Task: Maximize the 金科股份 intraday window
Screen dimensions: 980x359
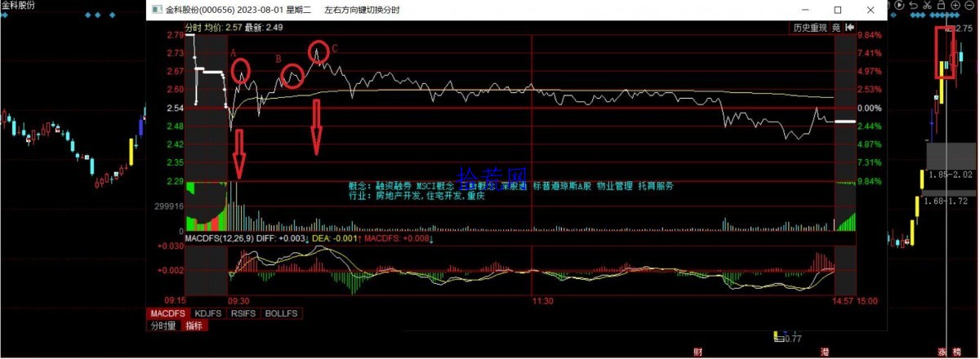Action: (x=837, y=10)
